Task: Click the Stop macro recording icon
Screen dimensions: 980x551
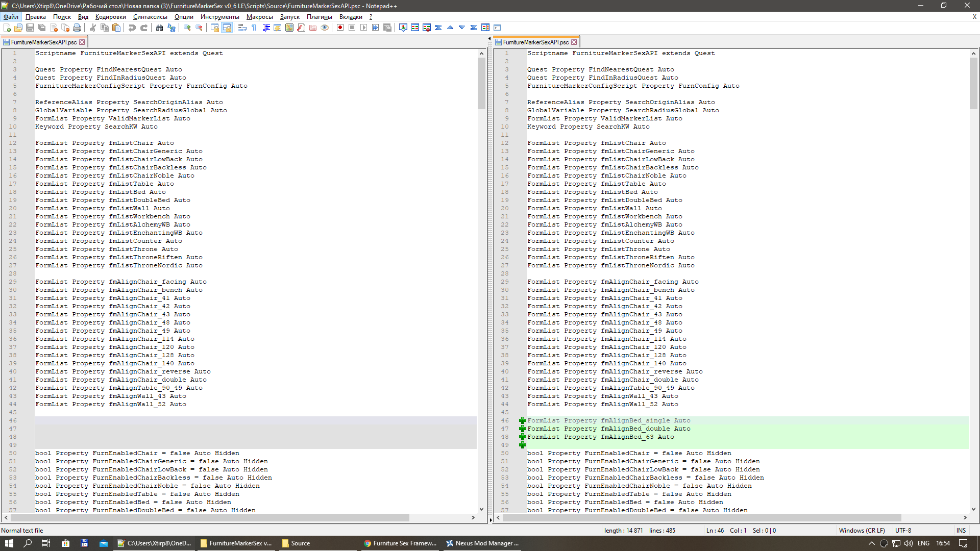Action: (352, 28)
